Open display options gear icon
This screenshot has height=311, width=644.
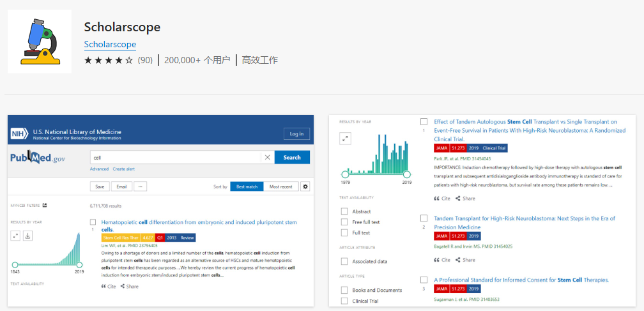coord(305,186)
